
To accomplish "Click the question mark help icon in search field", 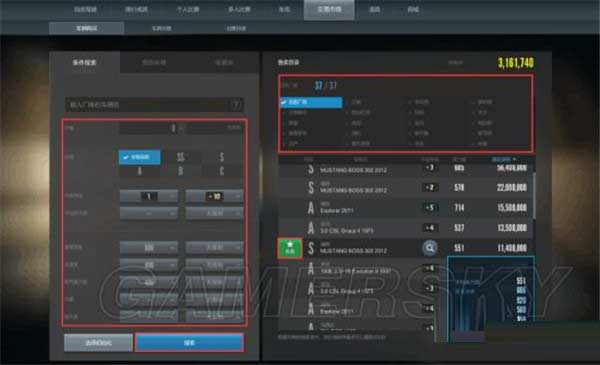I will (236, 105).
